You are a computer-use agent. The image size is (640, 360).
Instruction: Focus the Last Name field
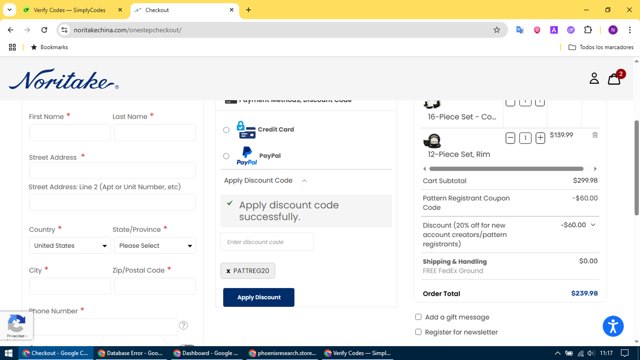coord(155,133)
